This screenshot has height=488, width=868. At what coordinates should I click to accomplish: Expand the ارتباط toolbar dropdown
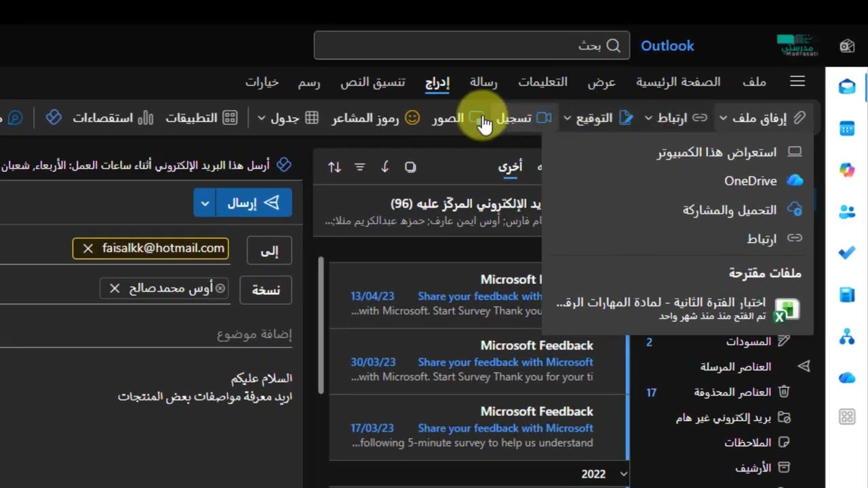click(x=648, y=119)
